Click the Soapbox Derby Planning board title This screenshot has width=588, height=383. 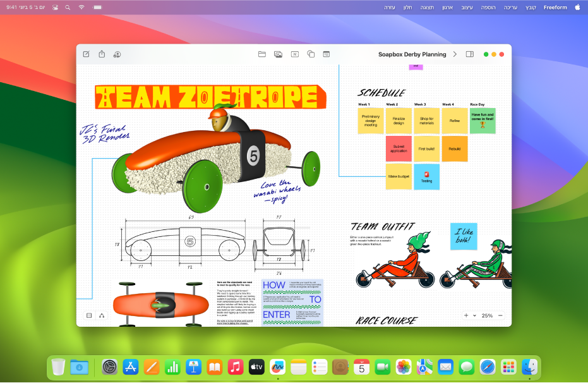pyautogui.click(x=412, y=54)
